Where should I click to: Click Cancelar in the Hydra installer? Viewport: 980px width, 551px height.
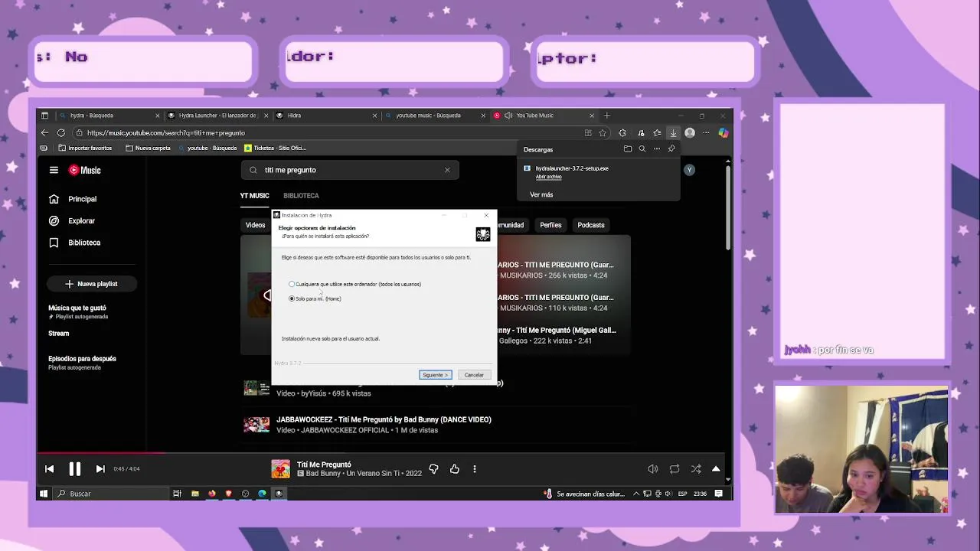[474, 375]
